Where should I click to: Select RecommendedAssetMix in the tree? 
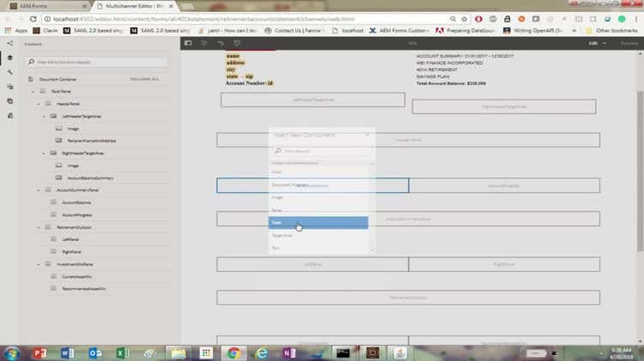click(84, 289)
